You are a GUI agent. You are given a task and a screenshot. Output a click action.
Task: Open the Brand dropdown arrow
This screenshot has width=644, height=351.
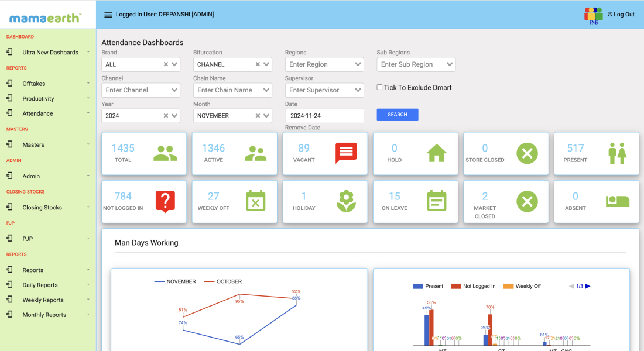174,64
